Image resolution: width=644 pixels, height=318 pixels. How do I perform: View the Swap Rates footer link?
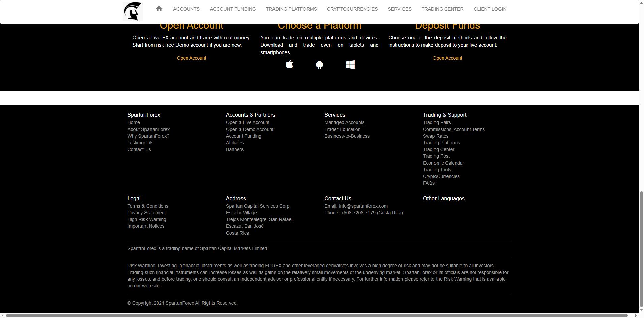(x=435, y=136)
